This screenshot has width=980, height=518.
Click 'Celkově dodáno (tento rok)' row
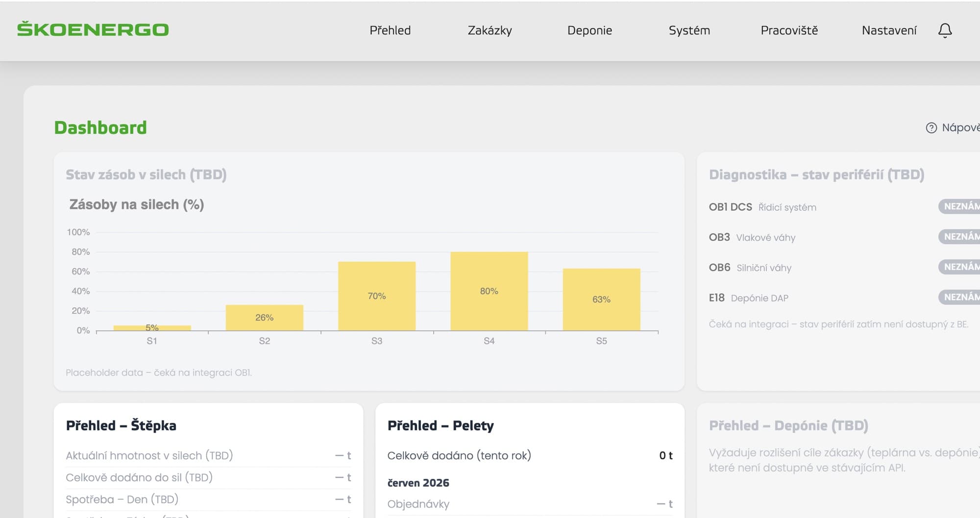530,455
